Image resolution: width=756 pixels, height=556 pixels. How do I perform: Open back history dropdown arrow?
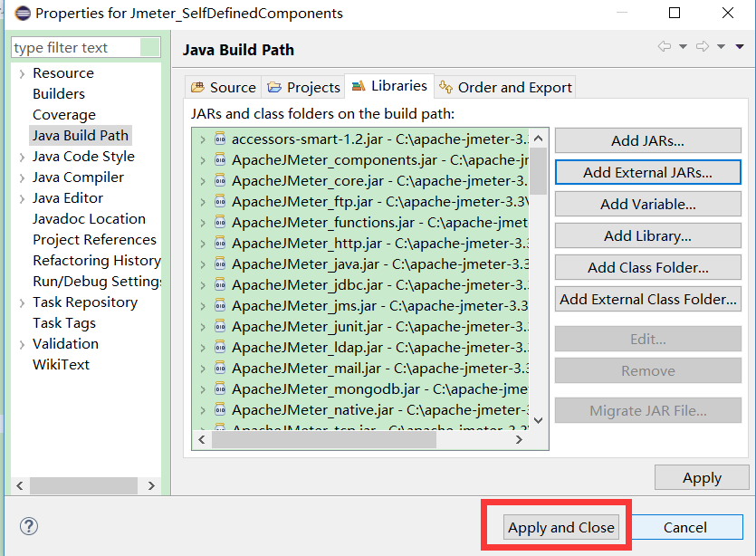(683, 47)
